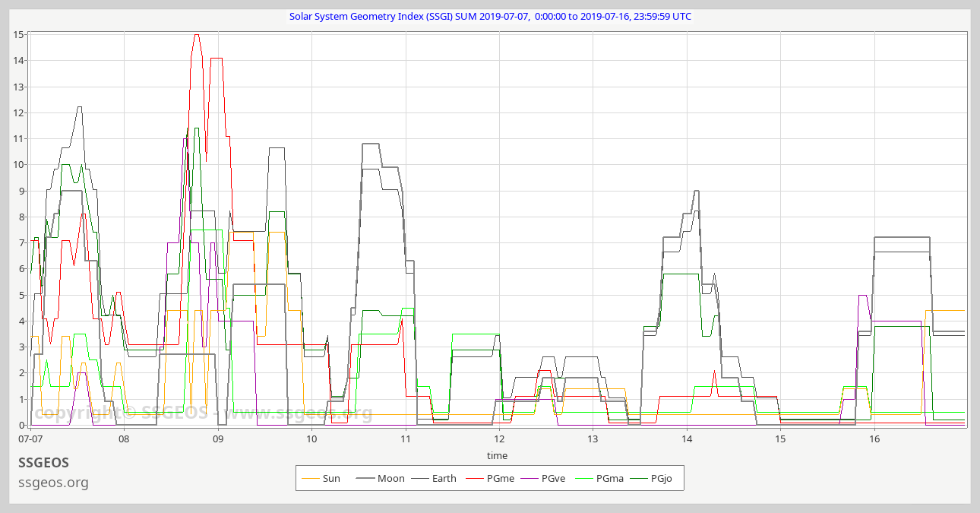Click x-axis tick label 14
This screenshot has height=513, width=980.
tap(687, 439)
